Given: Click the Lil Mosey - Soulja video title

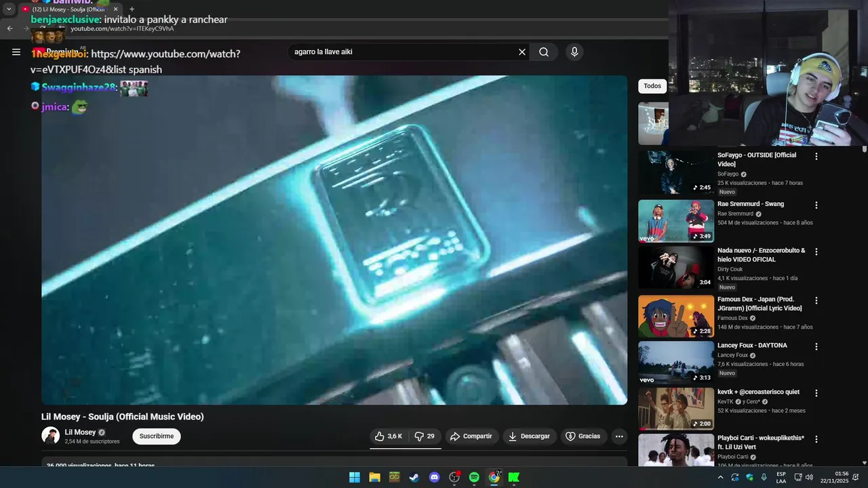Looking at the screenshot, I should coord(123,417).
